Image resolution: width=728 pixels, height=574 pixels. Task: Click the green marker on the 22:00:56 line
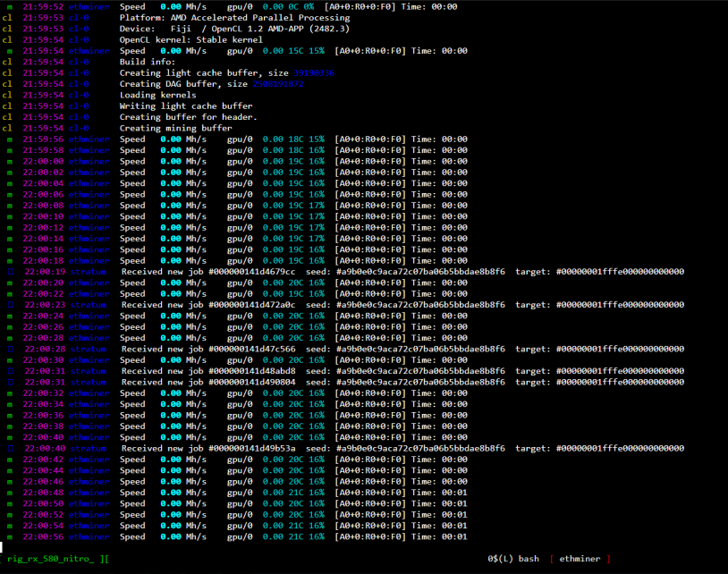click(8, 536)
